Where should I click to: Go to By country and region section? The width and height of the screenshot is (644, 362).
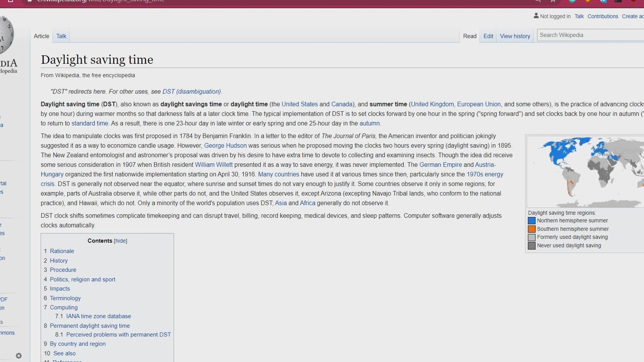(x=77, y=344)
